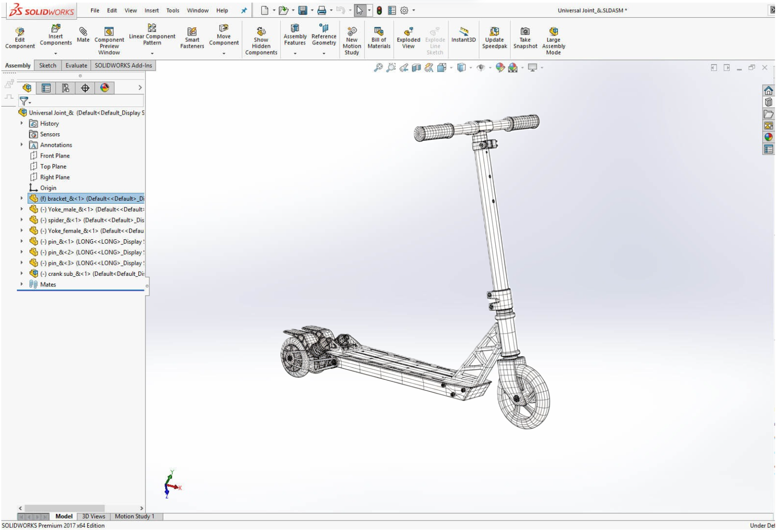The height and width of the screenshot is (532, 777).
Task: Click the feature tree horizontal scrollbar
Action: click(65, 508)
